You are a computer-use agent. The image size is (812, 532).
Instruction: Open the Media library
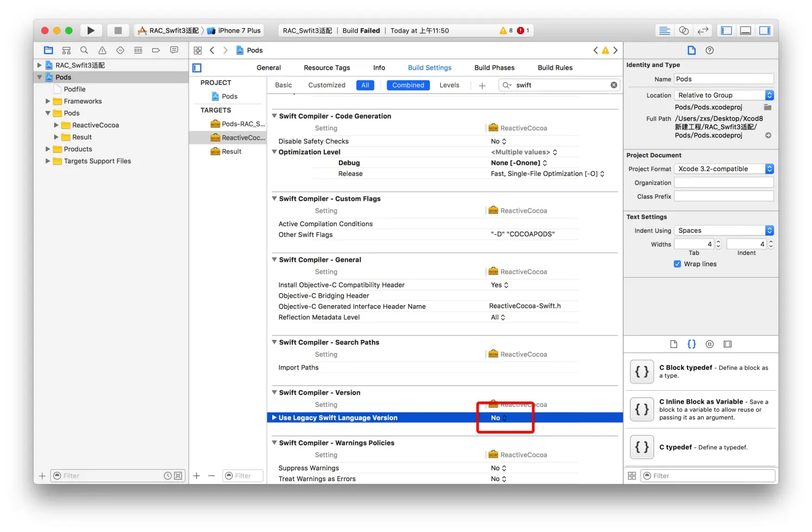tap(728, 344)
